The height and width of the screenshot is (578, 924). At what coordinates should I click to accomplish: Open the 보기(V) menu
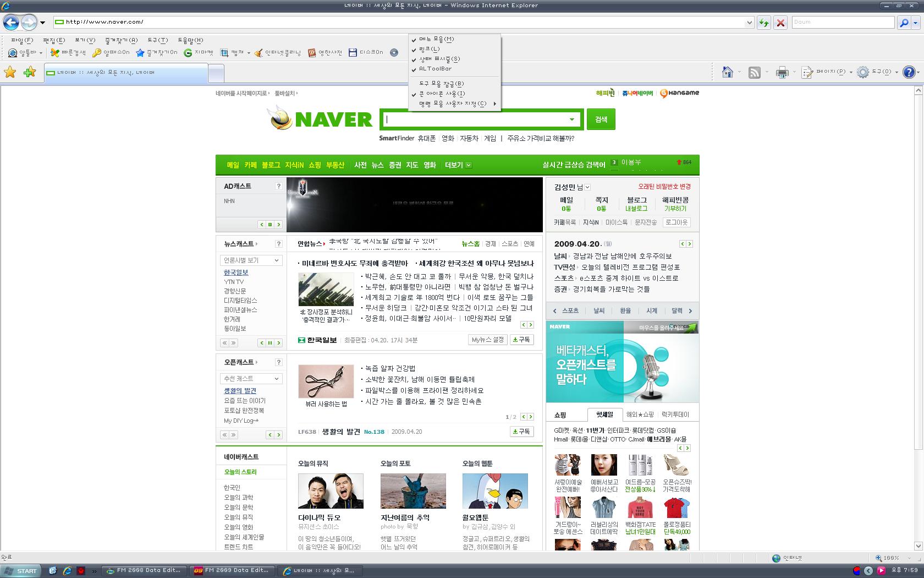click(85, 40)
